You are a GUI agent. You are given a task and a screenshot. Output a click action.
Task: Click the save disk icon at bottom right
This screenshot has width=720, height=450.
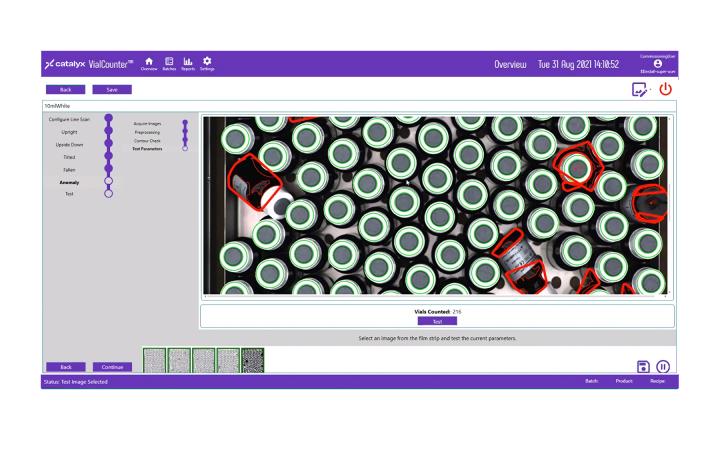coord(643,366)
